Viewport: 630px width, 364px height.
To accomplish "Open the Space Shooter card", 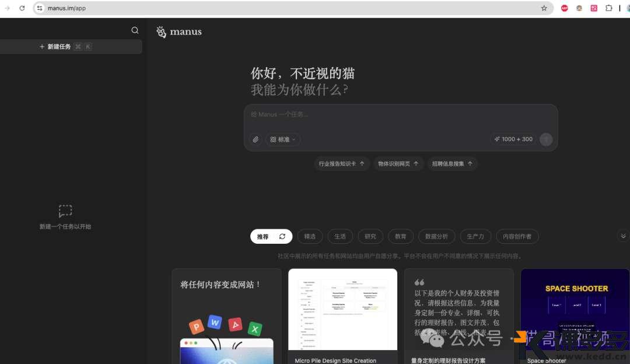I will 575,316.
